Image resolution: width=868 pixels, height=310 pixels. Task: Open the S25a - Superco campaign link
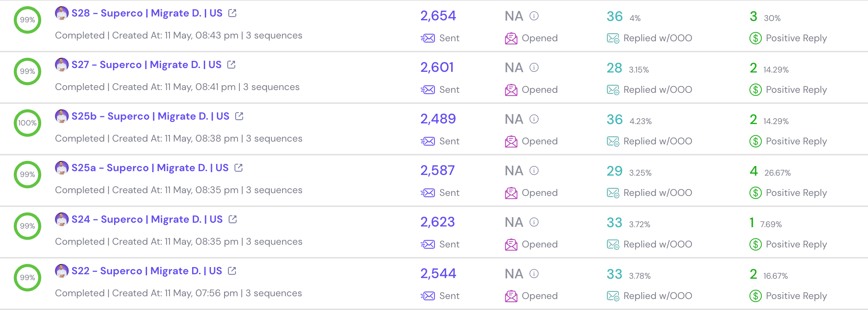(150, 168)
